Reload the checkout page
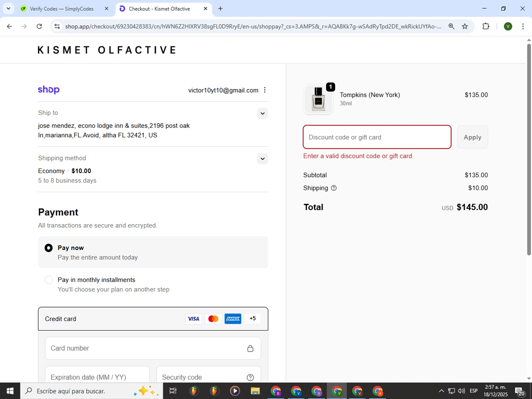Screen dimensions: 532x399 (x=39, y=26)
